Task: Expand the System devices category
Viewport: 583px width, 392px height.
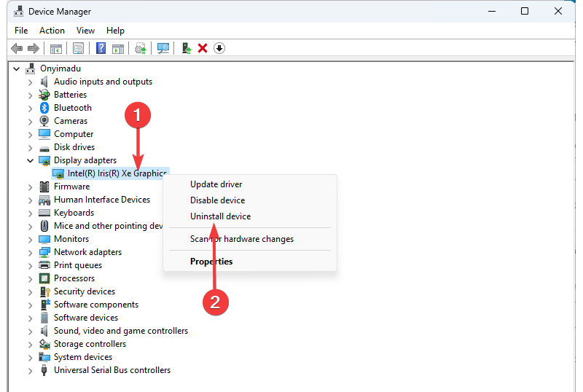Action: pos(30,358)
